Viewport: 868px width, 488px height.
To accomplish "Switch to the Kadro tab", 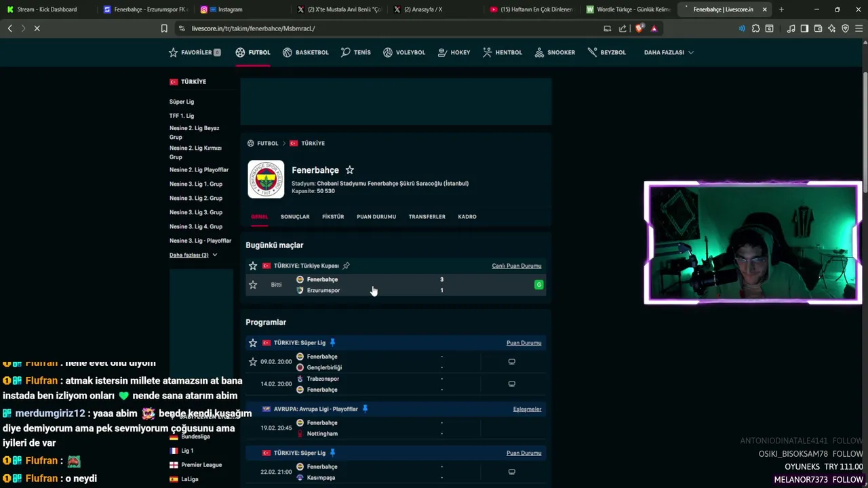I will pos(467,217).
